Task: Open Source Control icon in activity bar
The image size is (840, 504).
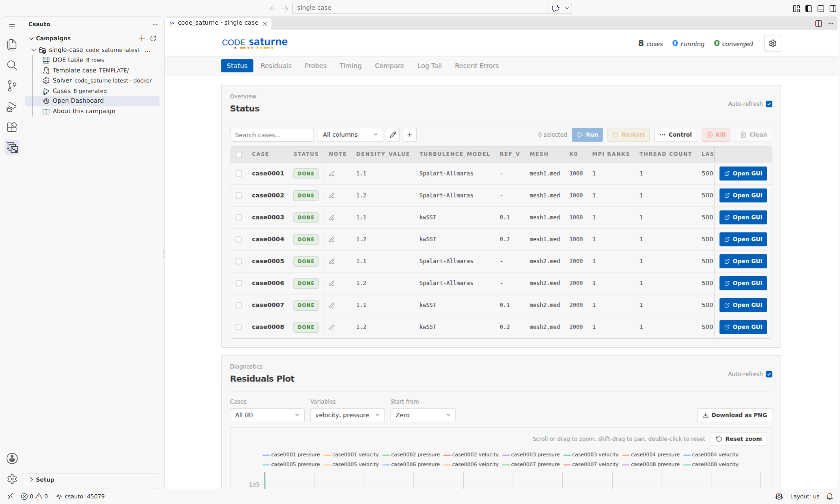Action: (x=12, y=86)
